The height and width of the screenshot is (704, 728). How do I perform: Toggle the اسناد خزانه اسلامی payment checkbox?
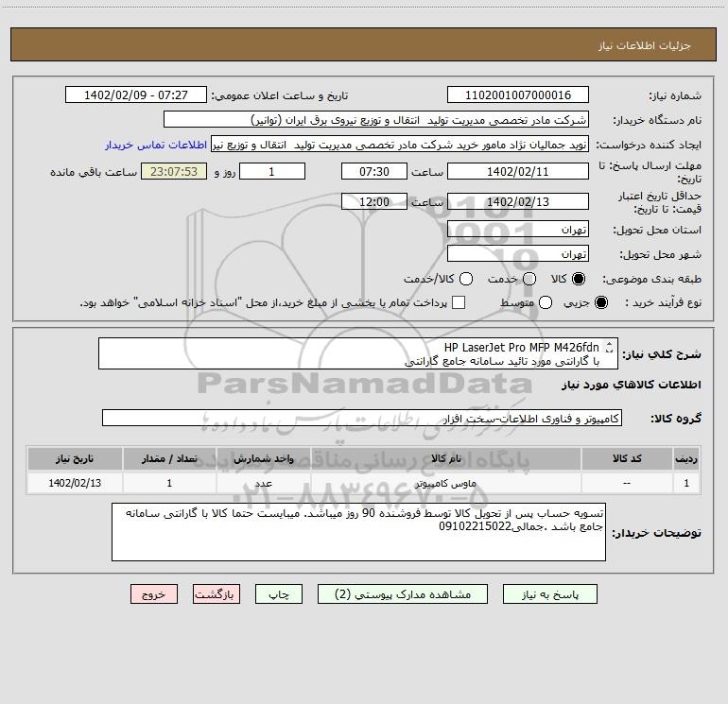point(459,302)
